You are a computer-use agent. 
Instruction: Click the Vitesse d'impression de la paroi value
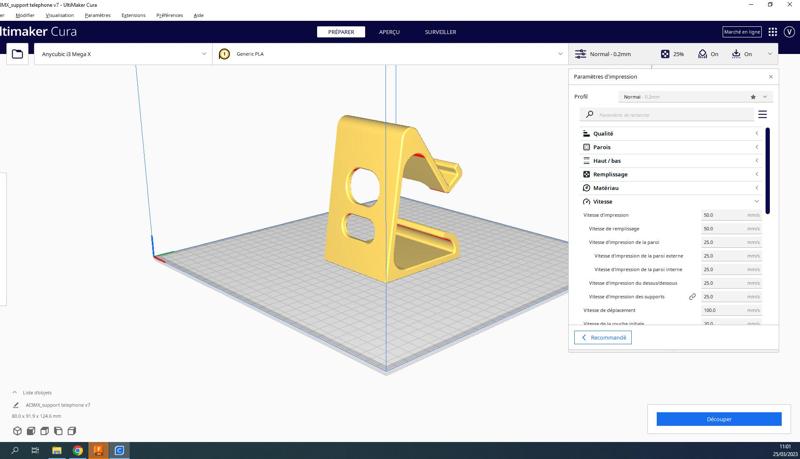(732, 242)
